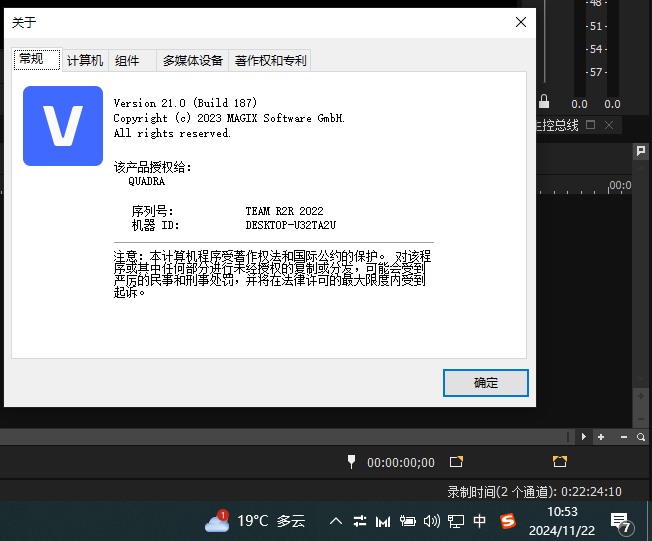Open the volume speaker tray icon
The image size is (652, 541).
432,521
